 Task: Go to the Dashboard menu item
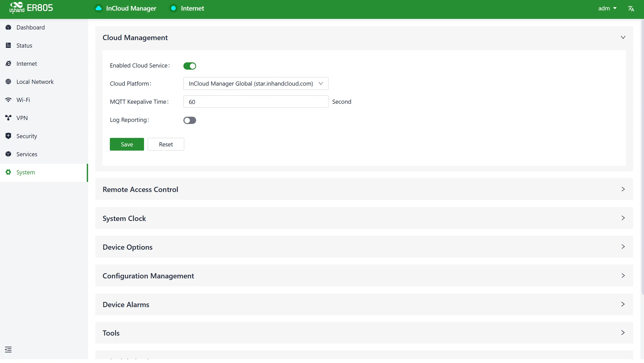pyautogui.click(x=44, y=27)
